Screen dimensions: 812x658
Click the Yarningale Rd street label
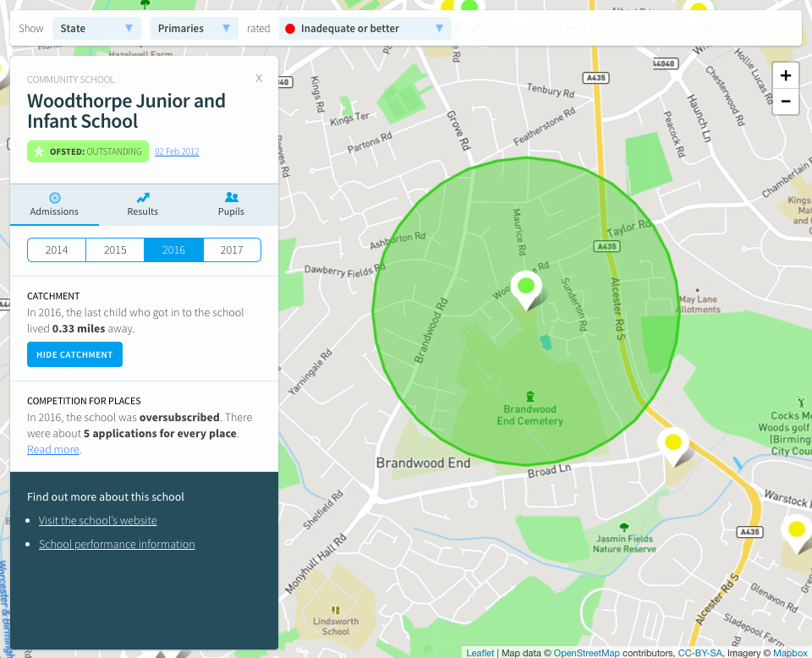pyautogui.click(x=310, y=373)
